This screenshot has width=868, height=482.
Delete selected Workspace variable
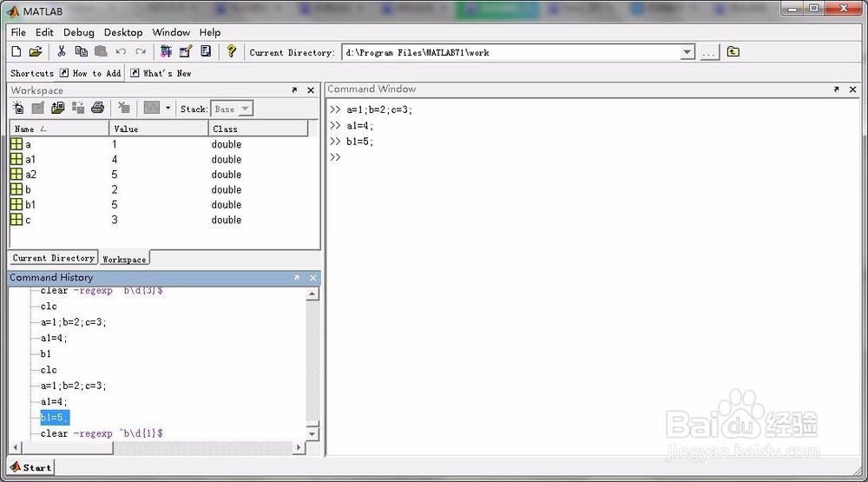[x=124, y=108]
